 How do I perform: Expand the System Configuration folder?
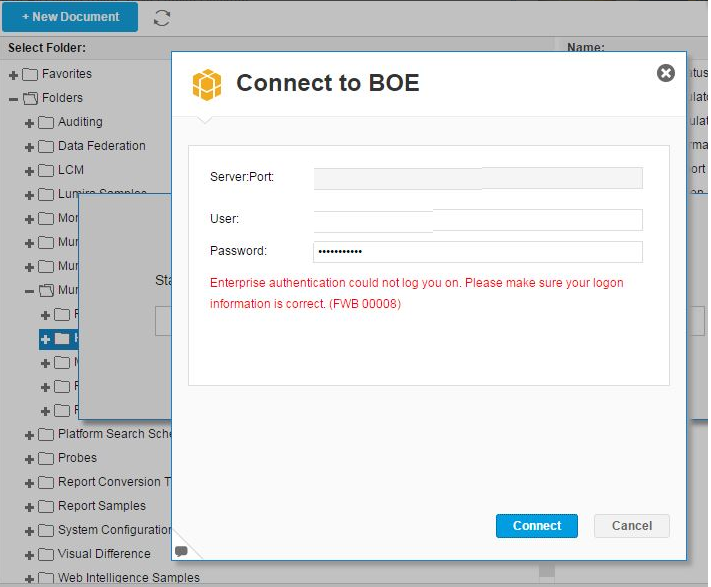29,531
